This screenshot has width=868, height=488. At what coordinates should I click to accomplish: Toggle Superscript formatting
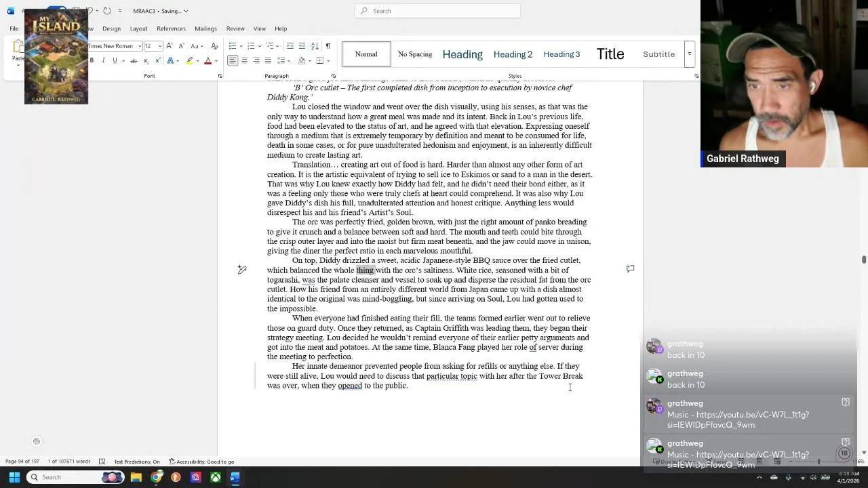click(x=157, y=60)
